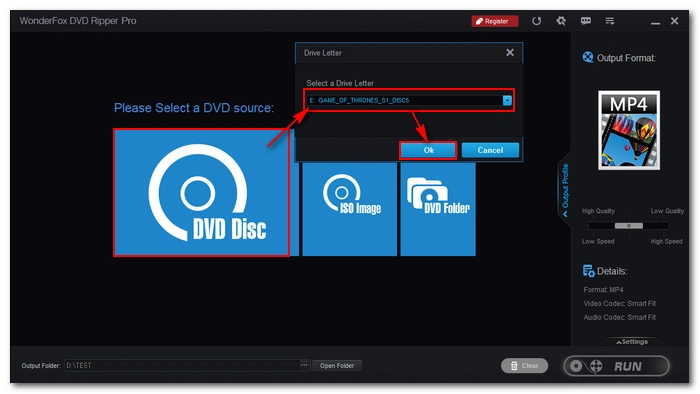This screenshot has width=700, height=394.
Task: Confirm with the Ok button
Action: (x=428, y=150)
